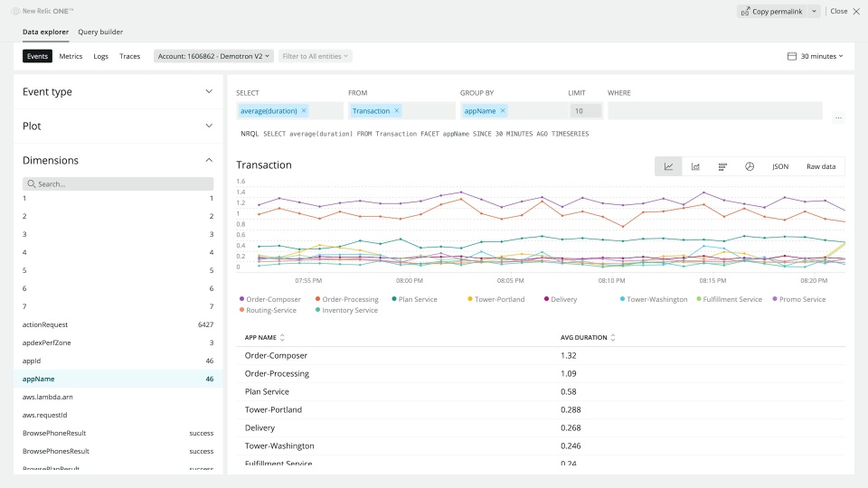Screen dimensions: 868x488
Task: Open the Filter to All entities dropdown
Action: [x=315, y=56]
